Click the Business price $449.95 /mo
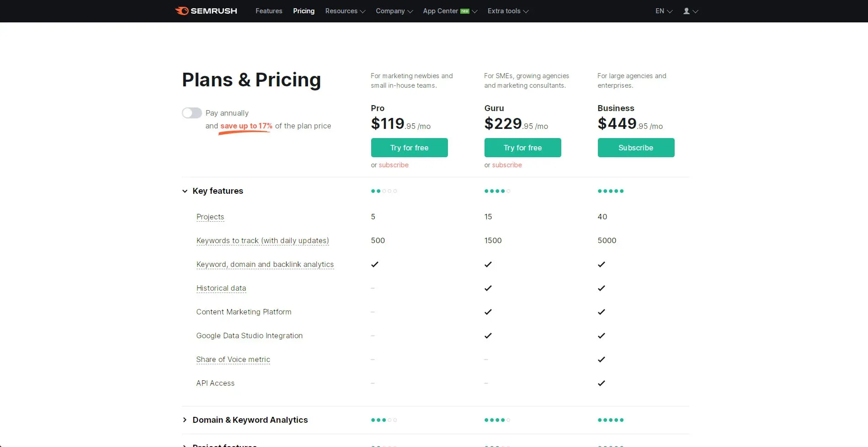 [630, 123]
